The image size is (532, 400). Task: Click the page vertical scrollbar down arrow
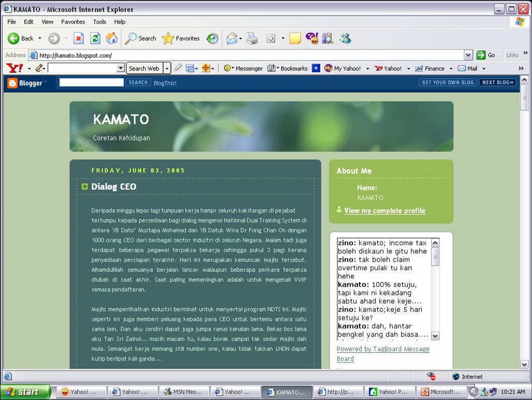pyautogui.click(x=524, y=365)
